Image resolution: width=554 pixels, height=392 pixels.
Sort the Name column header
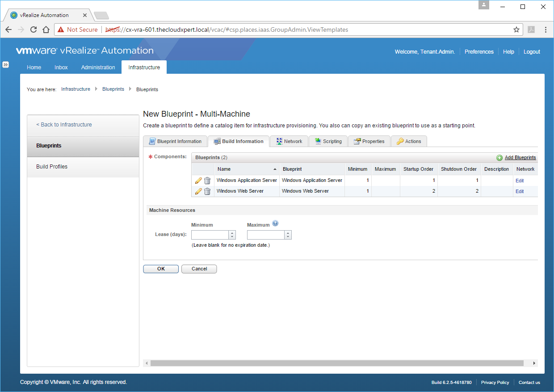(247, 169)
